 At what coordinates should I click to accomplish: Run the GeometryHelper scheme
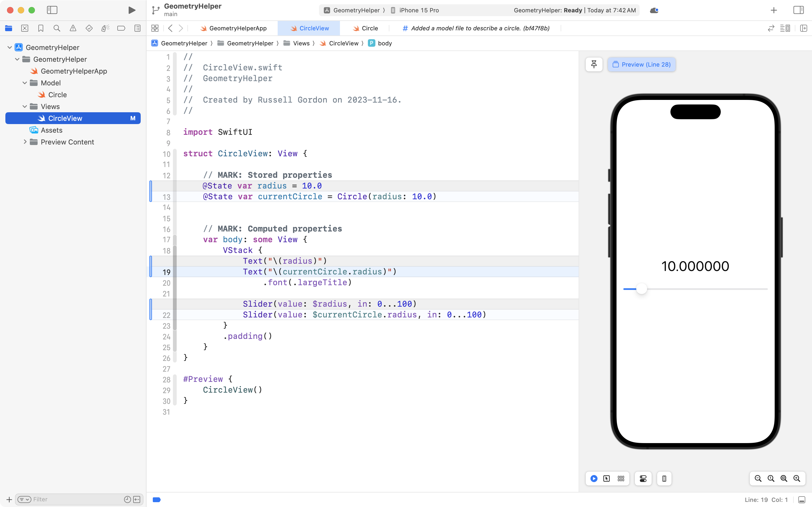pyautogui.click(x=132, y=10)
